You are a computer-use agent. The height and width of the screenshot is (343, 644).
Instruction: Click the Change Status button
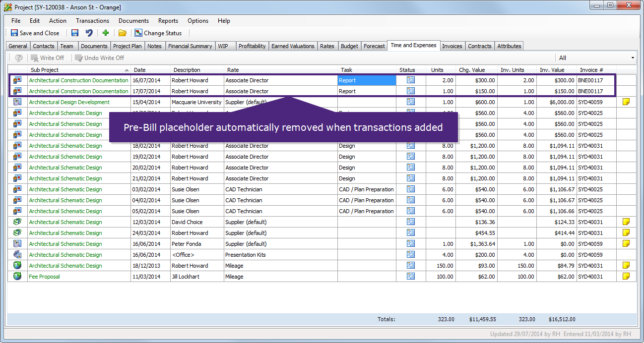tap(158, 33)
